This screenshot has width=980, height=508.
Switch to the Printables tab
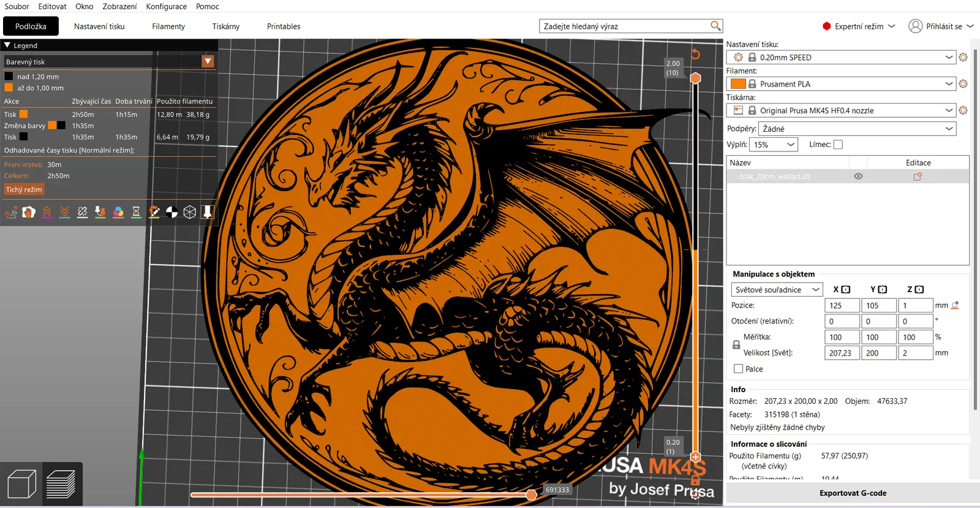284,26
